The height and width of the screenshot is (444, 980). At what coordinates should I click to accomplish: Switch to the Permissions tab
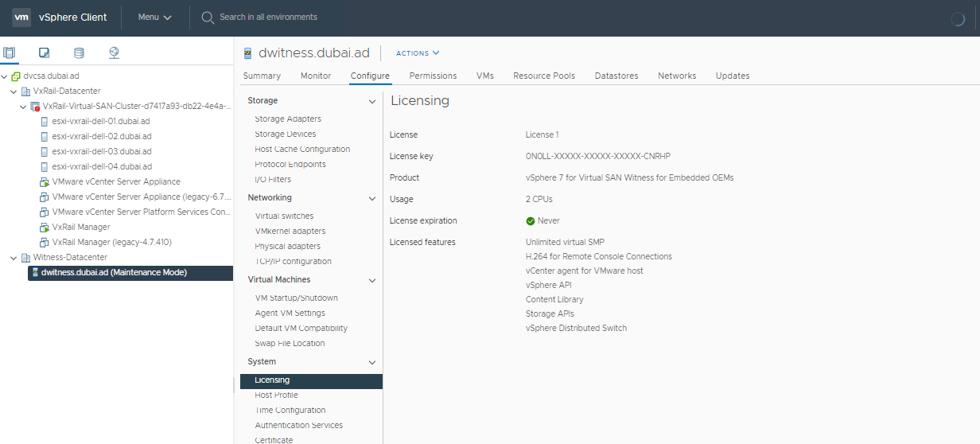click(433, 76)
